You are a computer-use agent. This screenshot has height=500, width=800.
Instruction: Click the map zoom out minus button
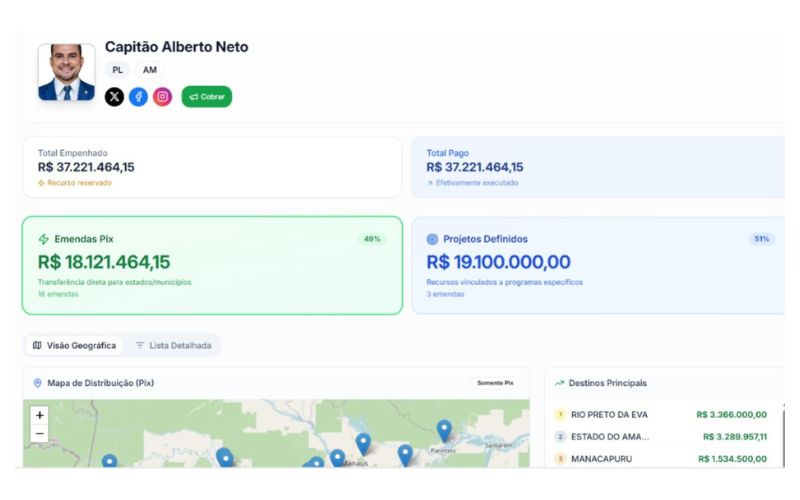(40, 433)
